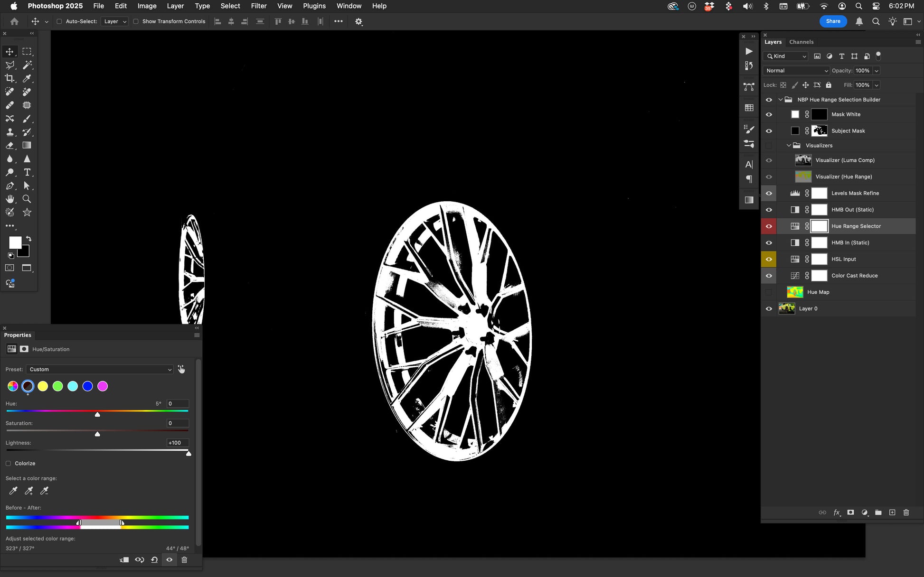Select the Brush tool

pos(27,119)
